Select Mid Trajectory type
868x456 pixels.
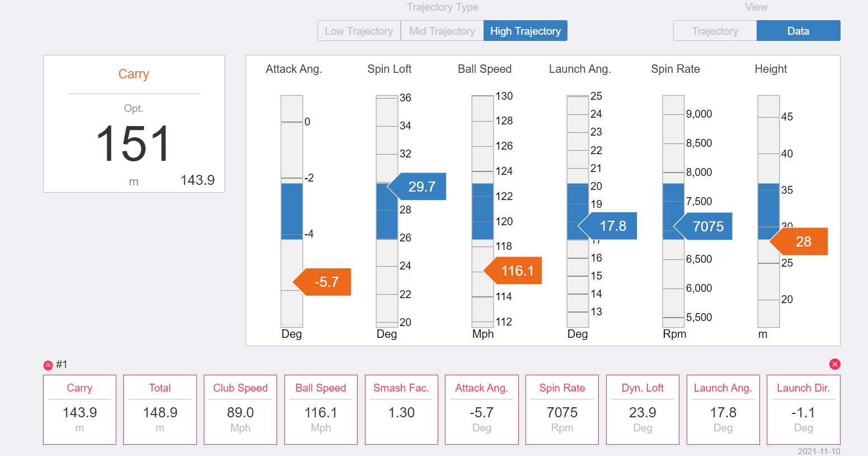click(x=442, y=31)
